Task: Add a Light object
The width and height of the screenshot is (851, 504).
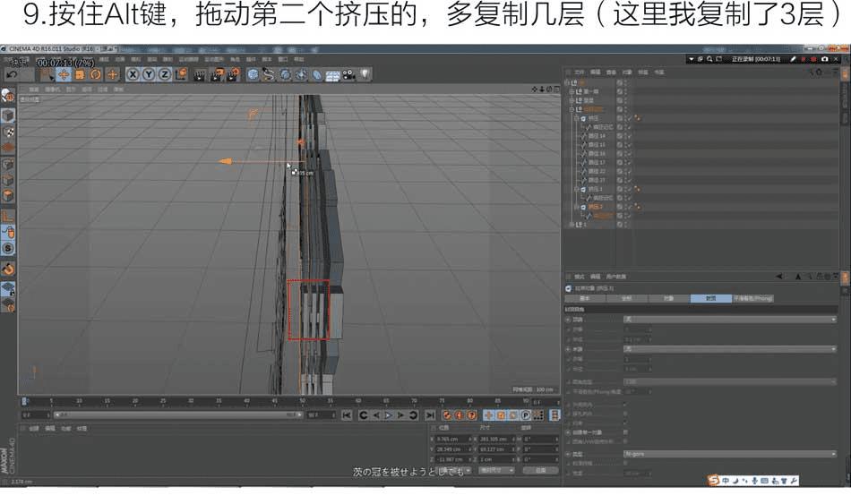Action: click(365, 74)
